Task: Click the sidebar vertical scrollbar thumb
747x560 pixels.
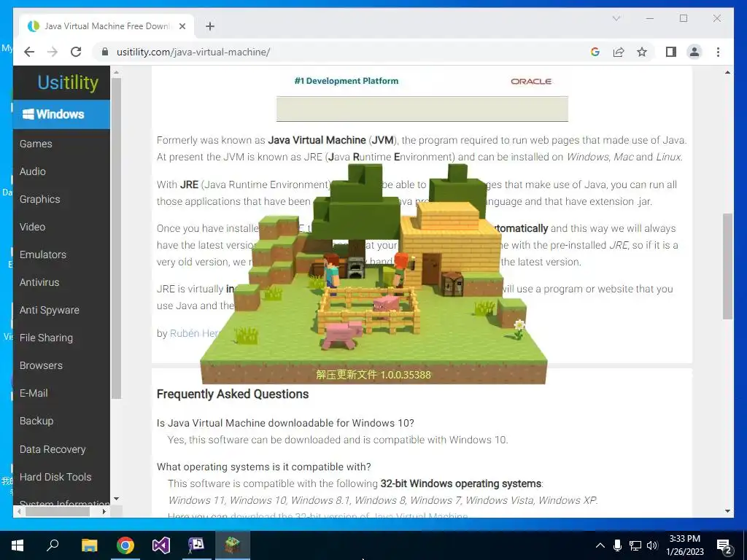Action: pyautogui.click(x=116, y=238)
